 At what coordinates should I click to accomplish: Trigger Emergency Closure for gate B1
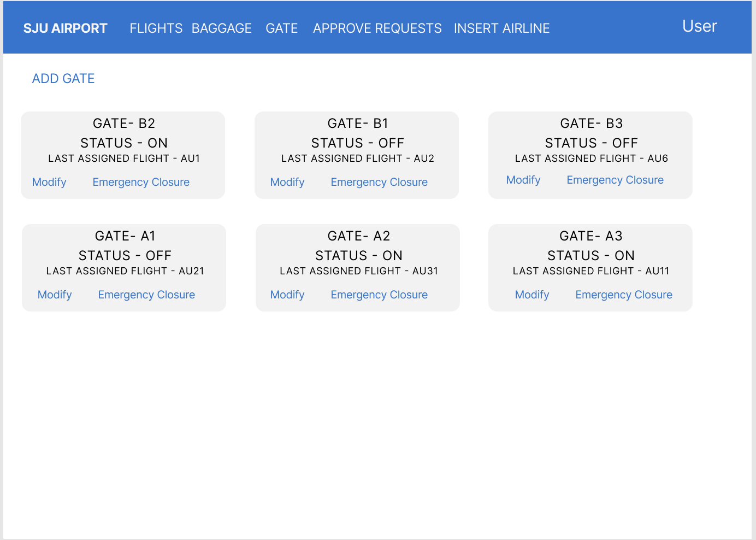click(379, 182)
